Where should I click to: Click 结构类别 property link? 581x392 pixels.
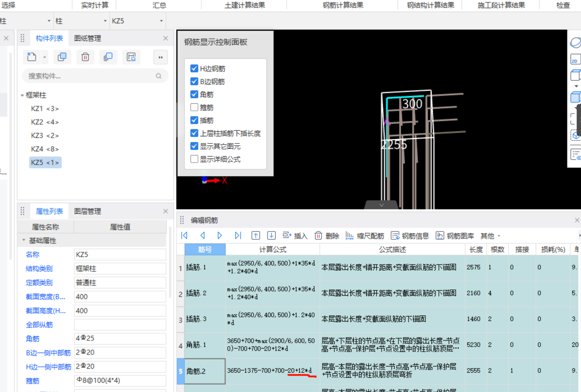point(39,268)
